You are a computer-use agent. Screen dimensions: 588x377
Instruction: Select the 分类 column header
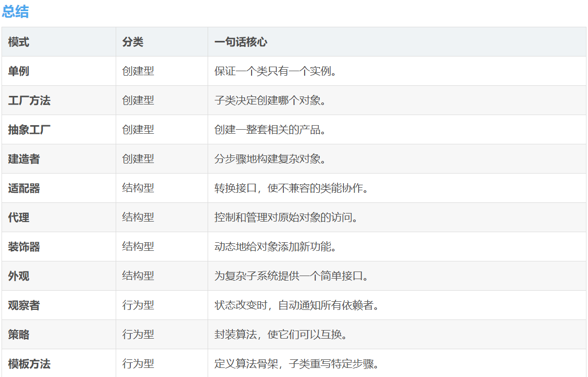coord(133,42)
